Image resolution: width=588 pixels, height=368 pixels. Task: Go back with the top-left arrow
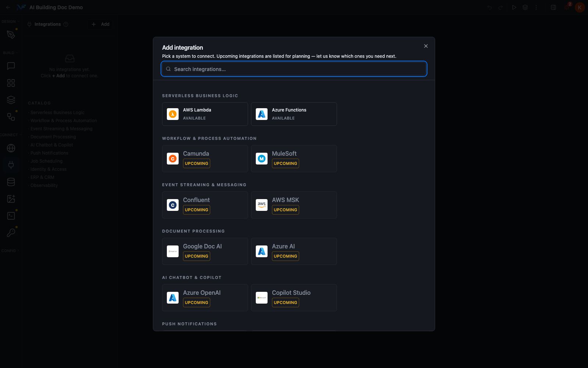(x=8, y=7)
